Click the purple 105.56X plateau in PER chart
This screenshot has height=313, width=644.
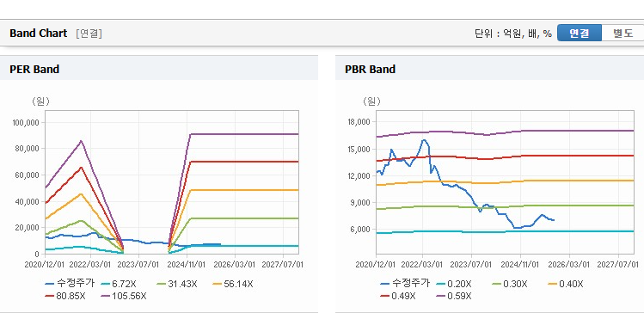pos(244,134)
